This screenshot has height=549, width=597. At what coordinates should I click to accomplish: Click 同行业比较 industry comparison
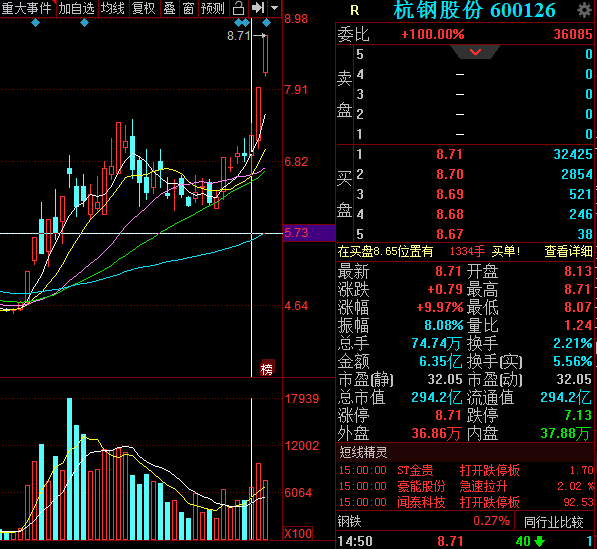pyautogui.click(x=554, y=522)
